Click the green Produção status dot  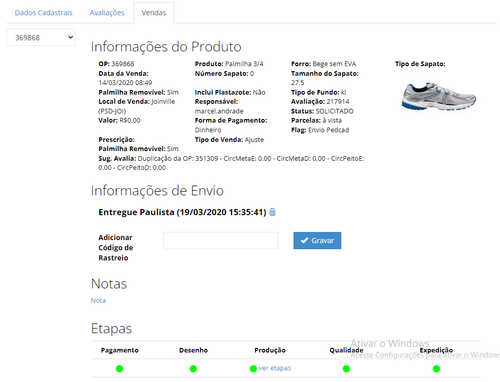(253, 369)
